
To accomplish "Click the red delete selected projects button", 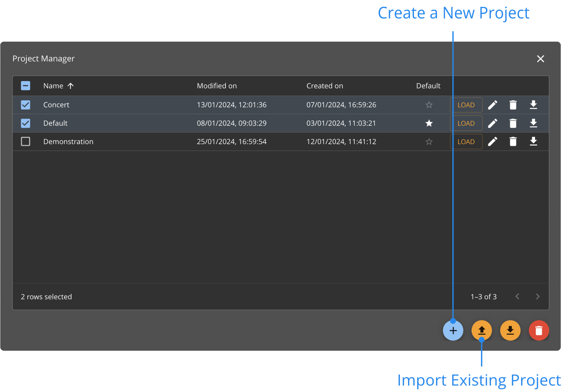I will [x=539, y=330].
